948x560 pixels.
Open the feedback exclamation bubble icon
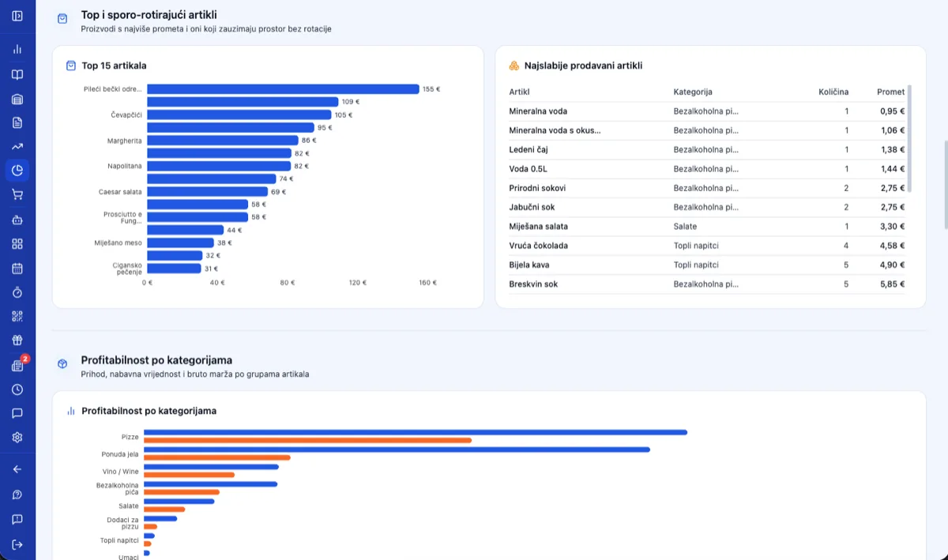(17, 519)
